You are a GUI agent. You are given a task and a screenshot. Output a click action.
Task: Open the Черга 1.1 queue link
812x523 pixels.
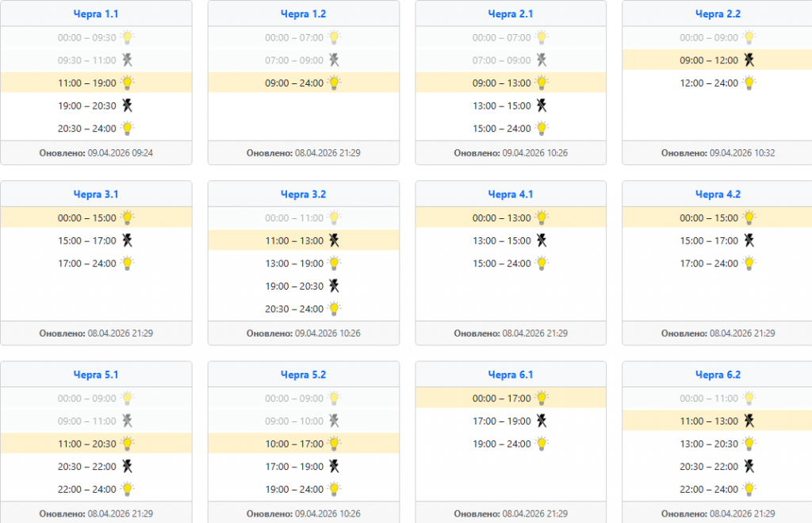tap(96, 14)
